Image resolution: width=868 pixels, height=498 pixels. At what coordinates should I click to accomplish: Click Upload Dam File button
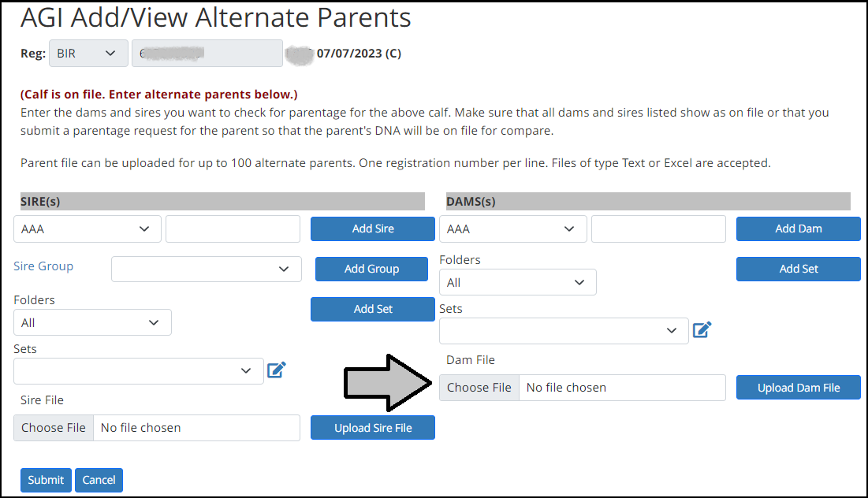pos(799,388)
